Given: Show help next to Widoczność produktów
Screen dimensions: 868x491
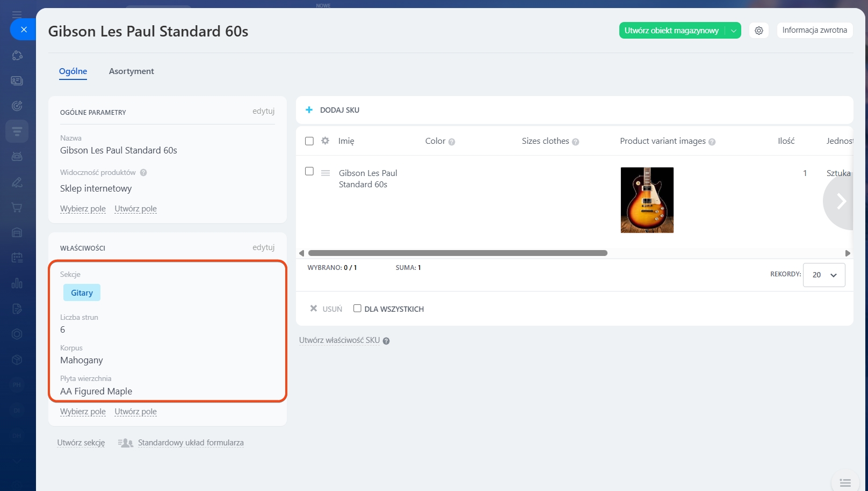Looking at the screenshot, I should click(x=143, y=172).
